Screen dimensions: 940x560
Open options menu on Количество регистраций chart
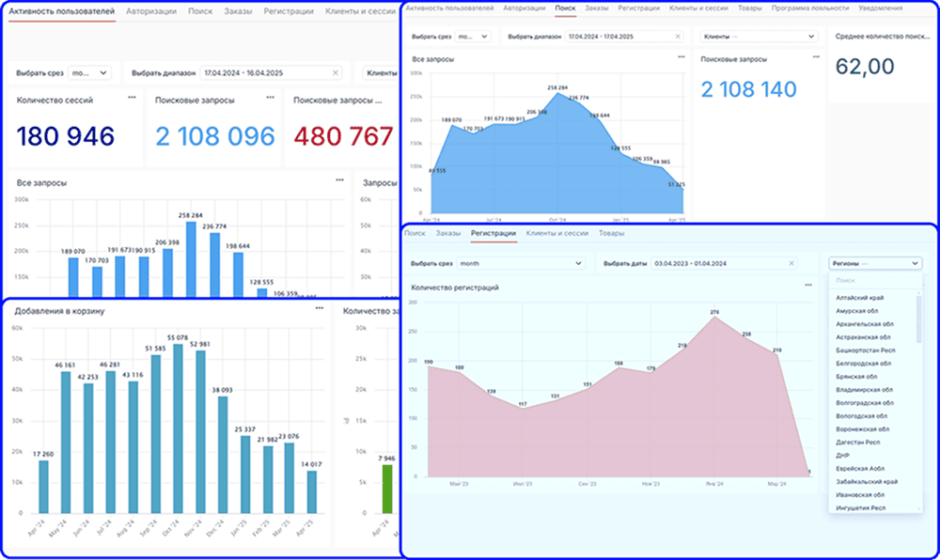coord(808,286)
